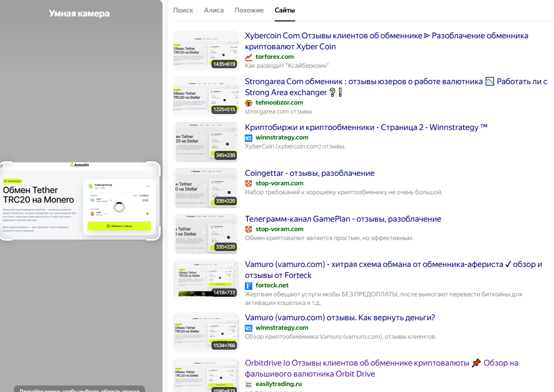Click the orange Monero coin icon
This screenshot has height=392, width=554.
coord(92,213)
